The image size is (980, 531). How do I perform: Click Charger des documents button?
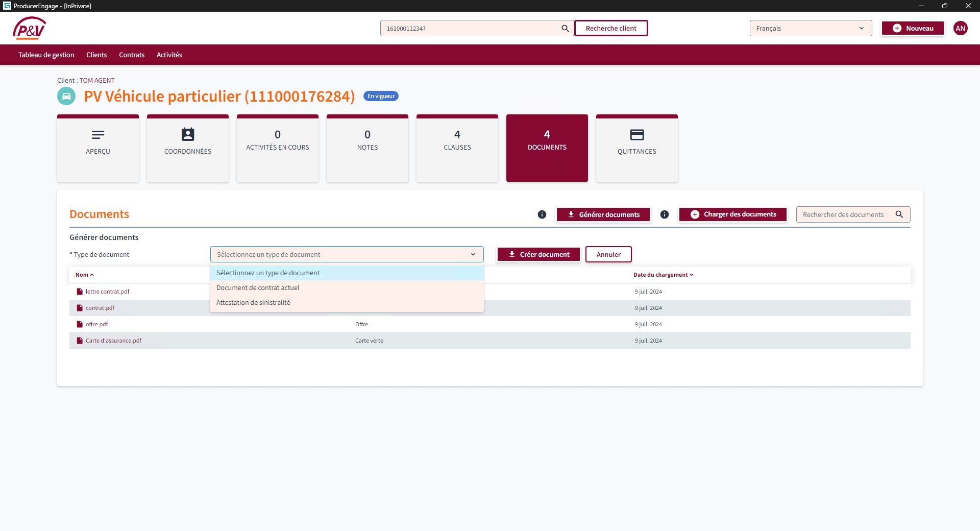click(733, 214)
